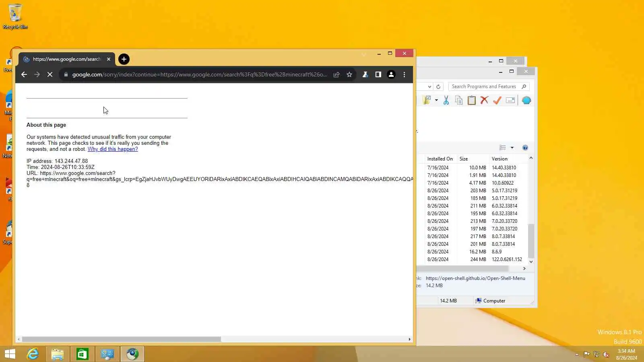Viewport: 644px width, 362px height.
Task: Show hidden system tray icons
Action: (x=577, y=354)
